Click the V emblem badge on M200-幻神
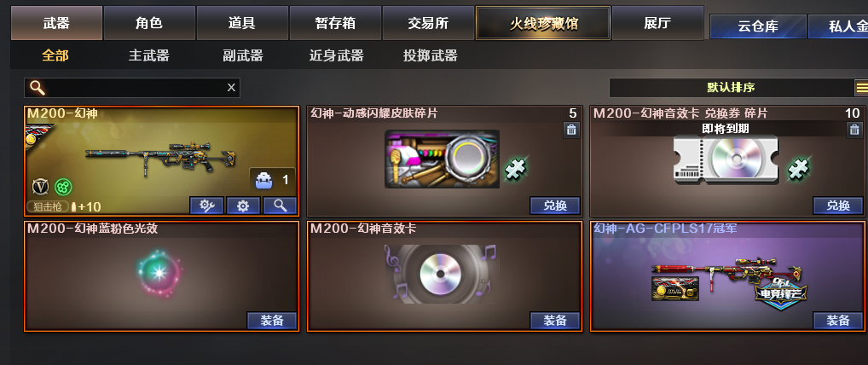The height and width of the screenshot is (365, 868). click(x=40, y=187)
